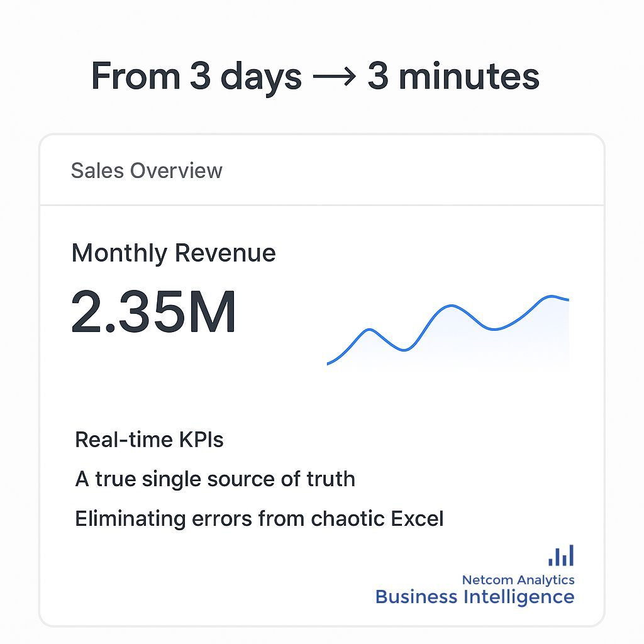Screen dimensions: 644x644
Task: Select "Eliminating errors from chaotic Excel" line
Action: [x=259, y=519]
